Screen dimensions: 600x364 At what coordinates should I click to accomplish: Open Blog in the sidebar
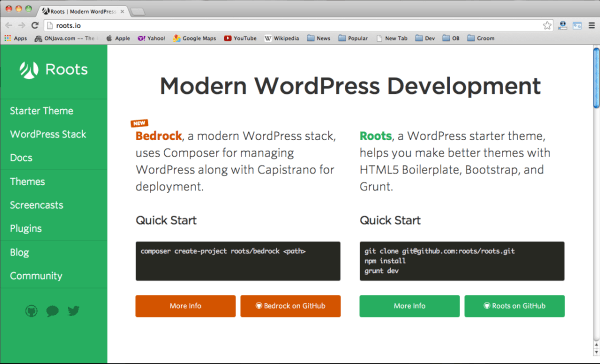tap(19, 253)
